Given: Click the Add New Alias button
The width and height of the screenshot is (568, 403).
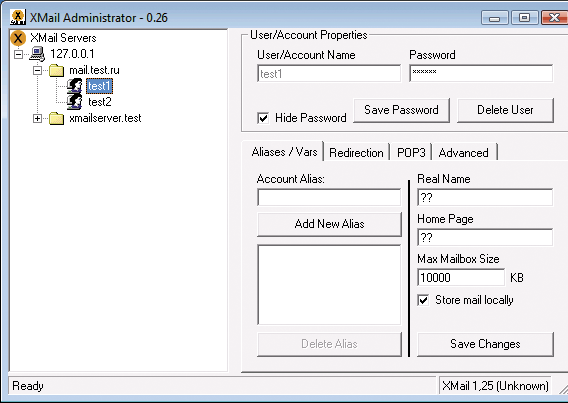Looking at the screenshot, I should pos(329,224).
